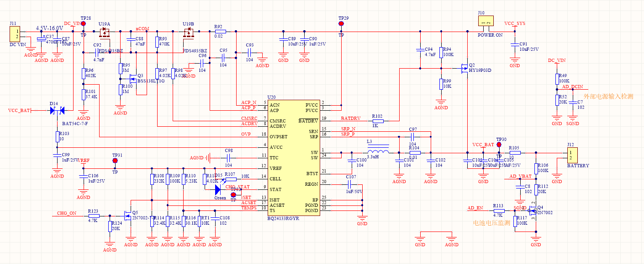Select the D14 BAT54C-7-F dual diode

(x=57, y=110)
